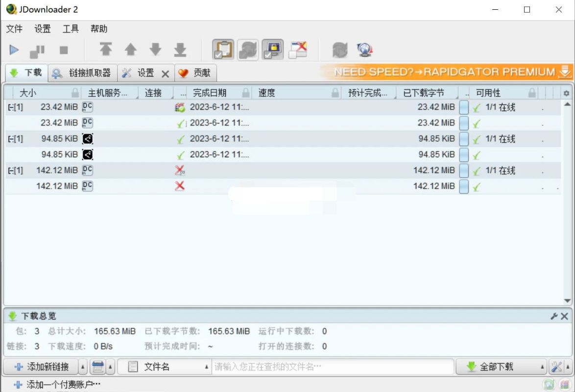This screenshot has height=392, width=575.
Task: Click the reconnect globe icon on the toolbar
Action: (x=364, y=49)
